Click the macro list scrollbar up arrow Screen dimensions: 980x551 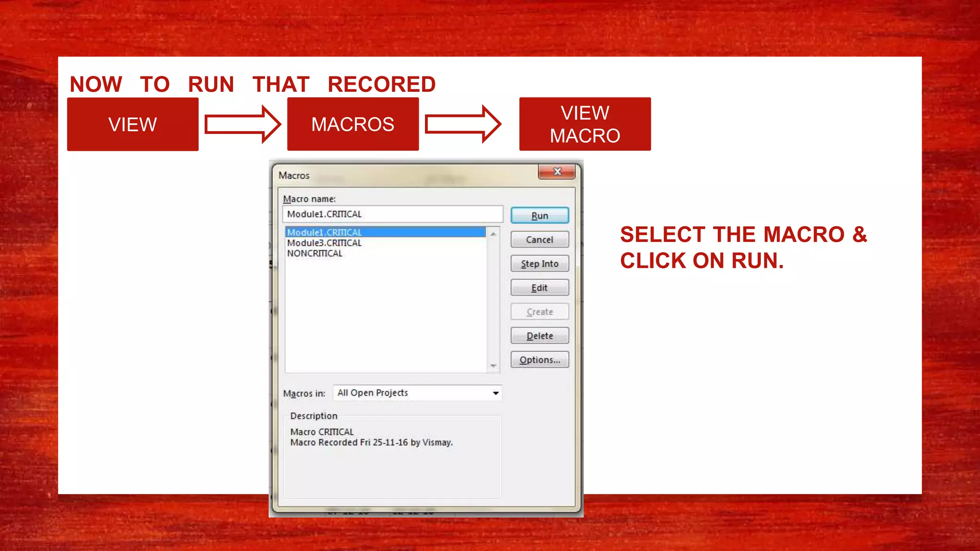click(493, 233)
